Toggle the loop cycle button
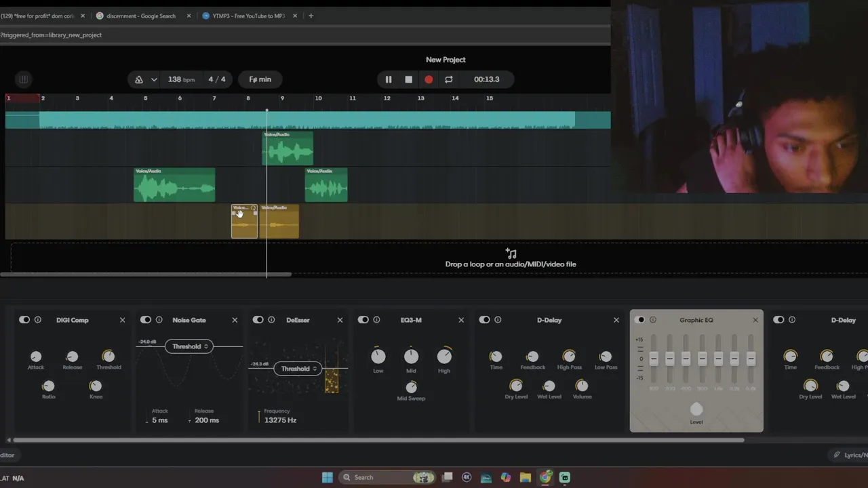Screen dimensions: 868x488 (448, 79)
